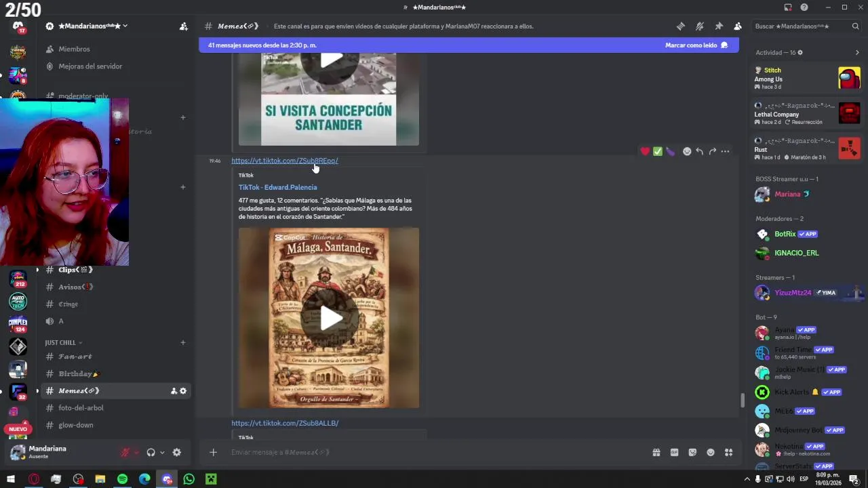This screenshot has width=868, height=488.
Task: React with the red heart emoji
Action: [645, 151]
